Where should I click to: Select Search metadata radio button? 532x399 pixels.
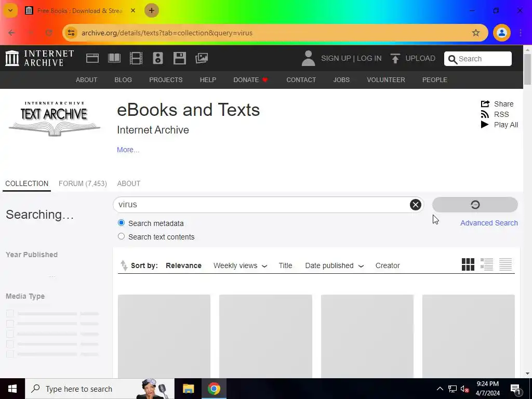coord(121,223)
